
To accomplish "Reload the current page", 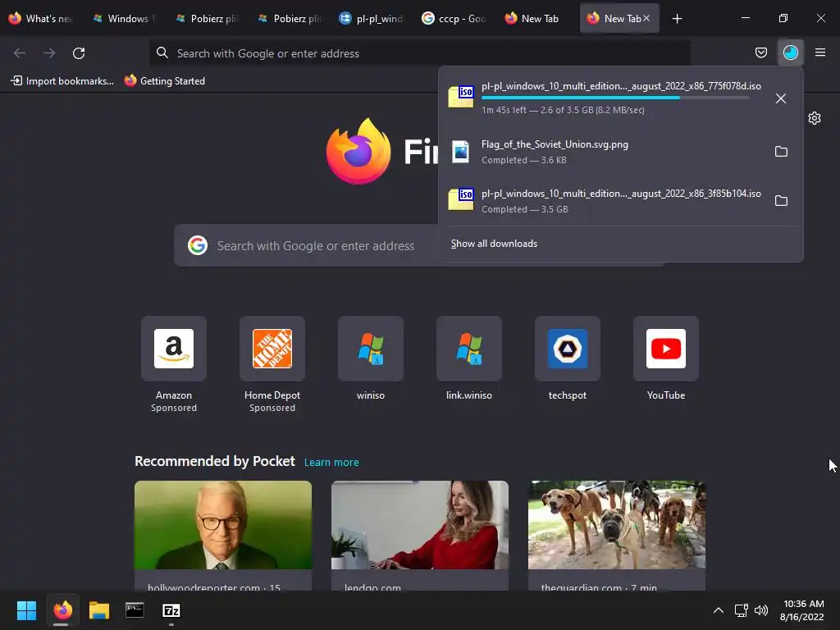I will 79,53.
